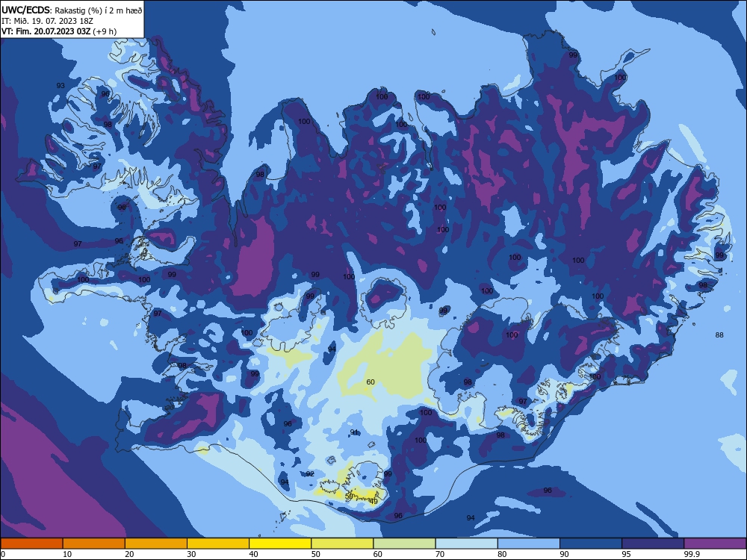Click the '60' value on the yellow highland area
The height and width of the screenshot is (560, 747).
(371, 382)
